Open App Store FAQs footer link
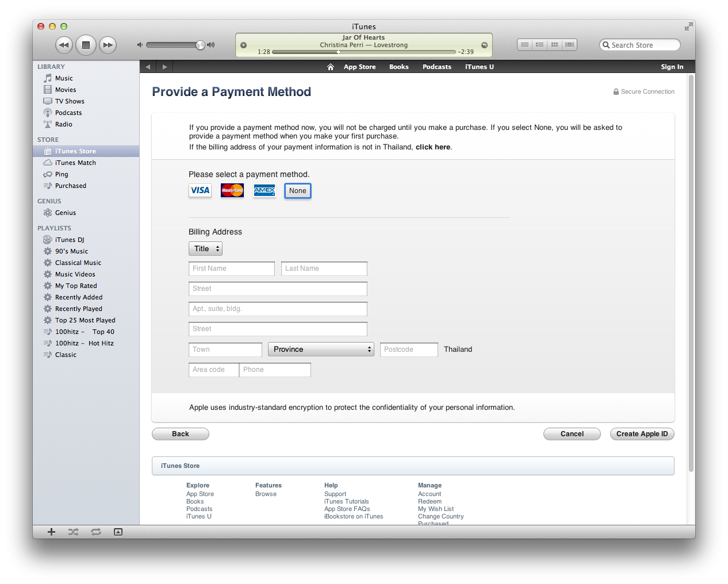 pos(347,509)
